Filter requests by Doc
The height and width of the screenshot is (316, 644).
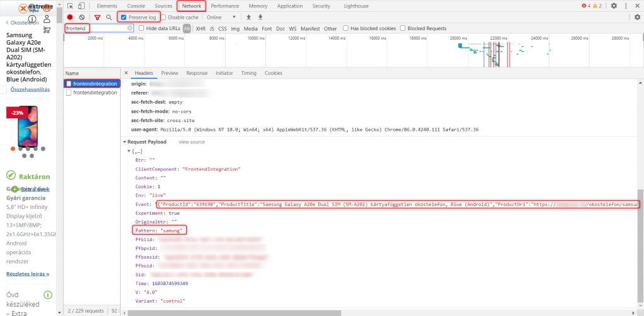coord(280,29)
